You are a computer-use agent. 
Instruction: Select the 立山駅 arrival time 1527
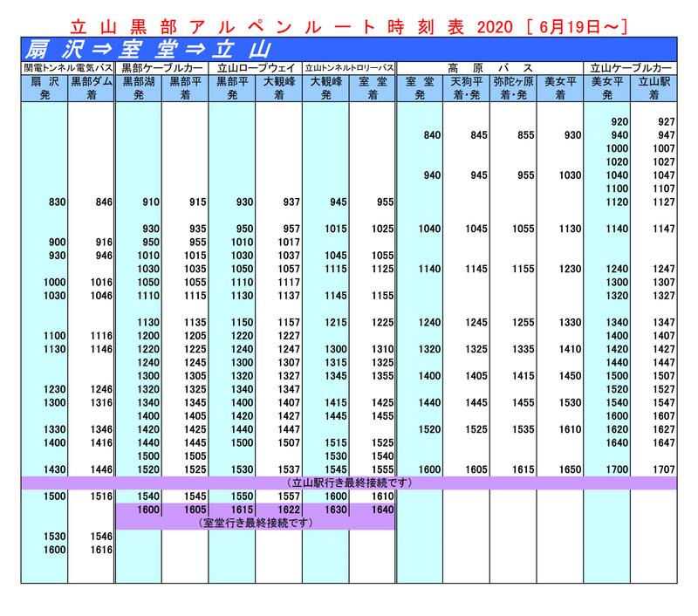click(664, 389)
